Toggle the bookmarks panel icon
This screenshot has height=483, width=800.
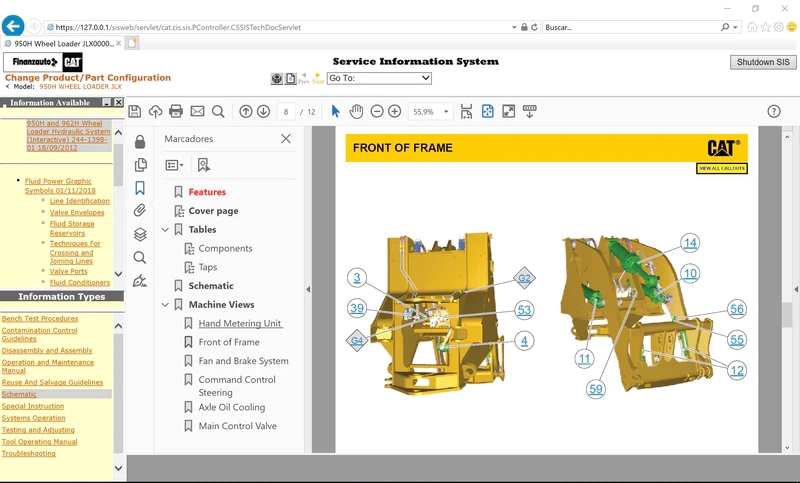(x=140, y=187)
